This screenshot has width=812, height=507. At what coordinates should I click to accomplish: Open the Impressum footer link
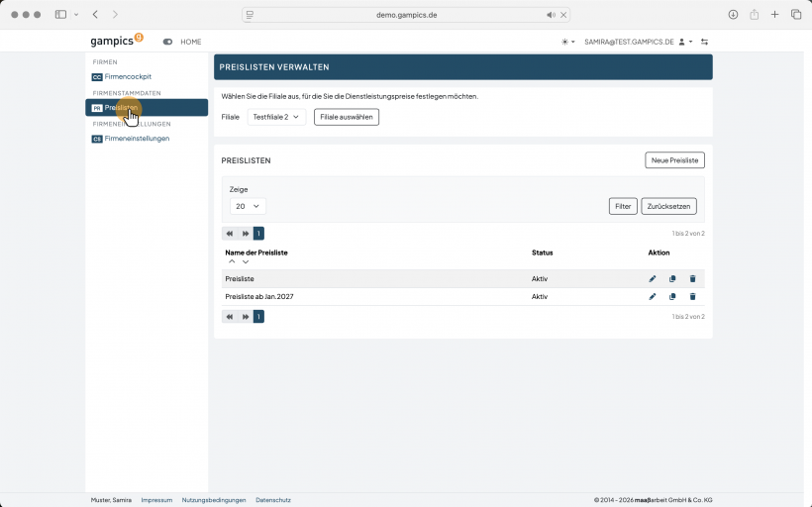point(156,500)
